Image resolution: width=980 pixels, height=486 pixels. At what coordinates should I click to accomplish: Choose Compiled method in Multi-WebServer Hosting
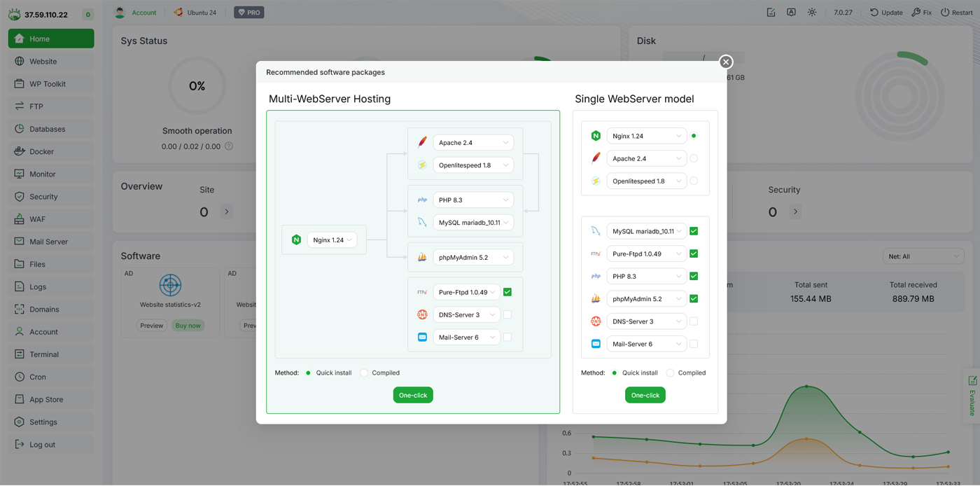364,373
